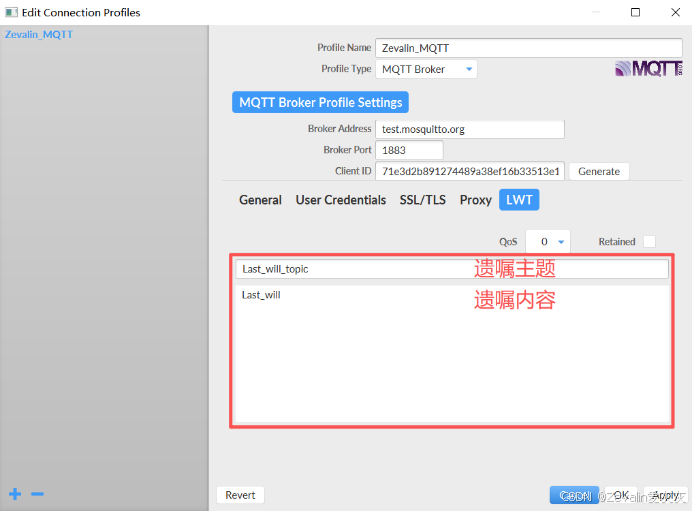Image resolution: width=693 pixels, height=511 pixels.
Task: Open the Proxy tab
Action: (476, 200)
